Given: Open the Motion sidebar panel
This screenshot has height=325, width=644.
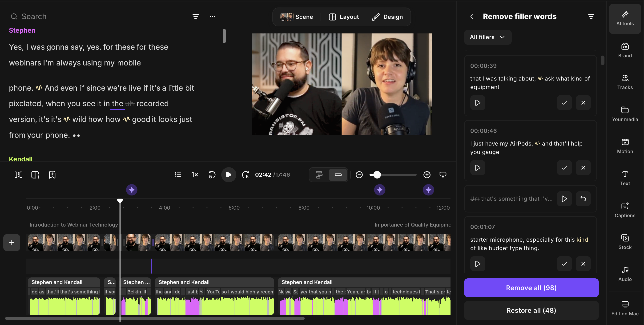Looking at the screenshot, I should pos(625,146).
